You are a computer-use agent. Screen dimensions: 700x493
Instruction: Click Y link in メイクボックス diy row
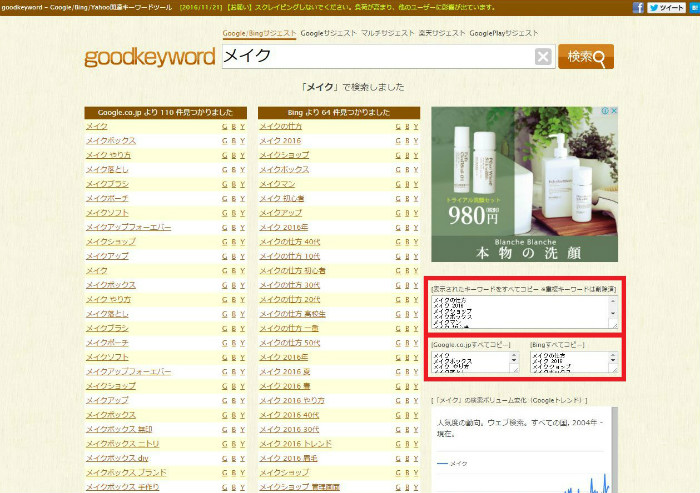(242, 459)
